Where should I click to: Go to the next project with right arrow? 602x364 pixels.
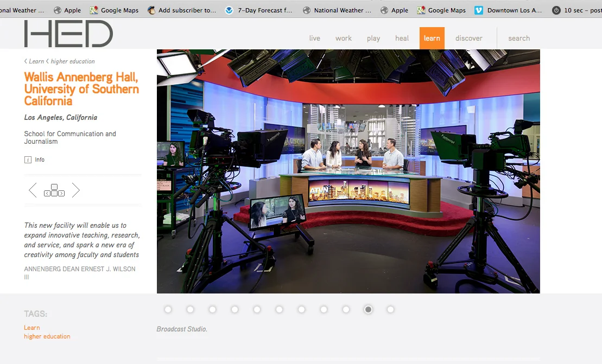point(75,190)
